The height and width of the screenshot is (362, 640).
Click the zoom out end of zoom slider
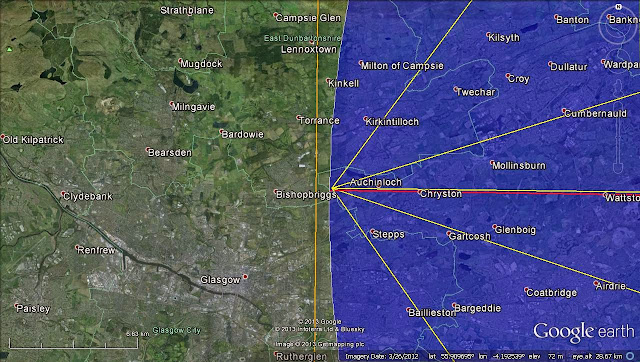(618, 167)
